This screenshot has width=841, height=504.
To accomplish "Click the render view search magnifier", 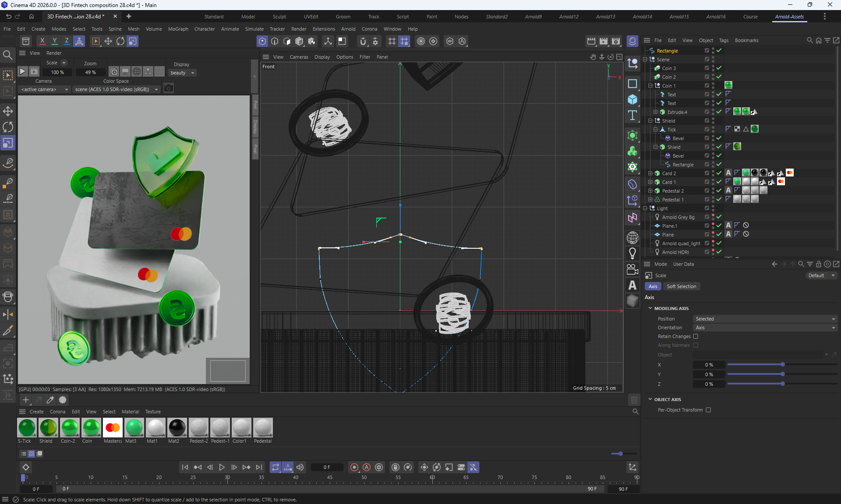I will coord(7,55).
